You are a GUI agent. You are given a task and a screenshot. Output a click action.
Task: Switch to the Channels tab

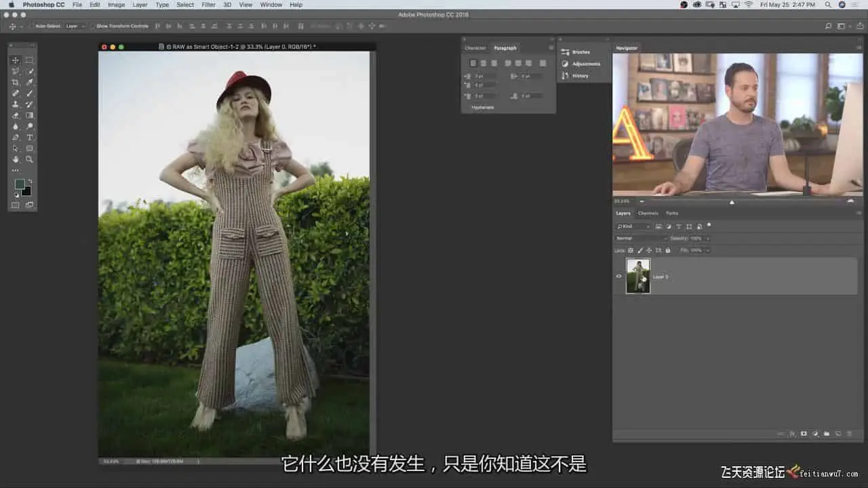coord(648,213)
